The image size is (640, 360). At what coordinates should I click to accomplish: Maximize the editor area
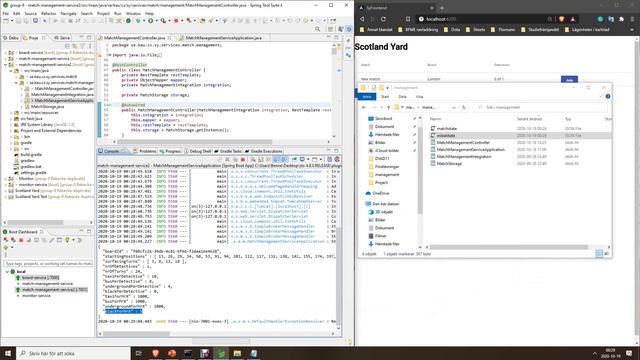pos(336,37)
